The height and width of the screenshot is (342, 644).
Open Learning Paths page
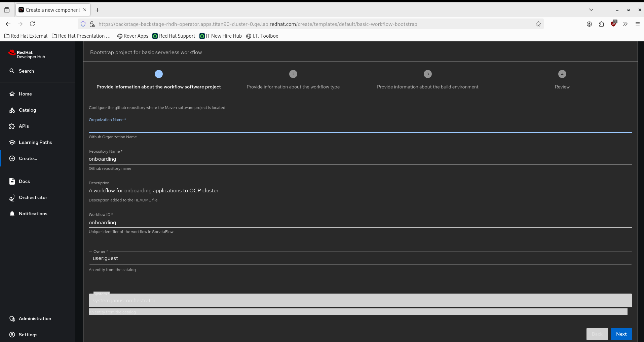[35, 142]
